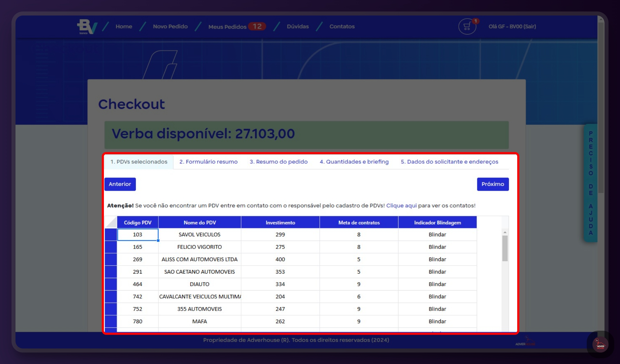Select Blindar cell in DIAUTO row
The width and height of the screenshot is (620, 364).
(x=437, y=284)
